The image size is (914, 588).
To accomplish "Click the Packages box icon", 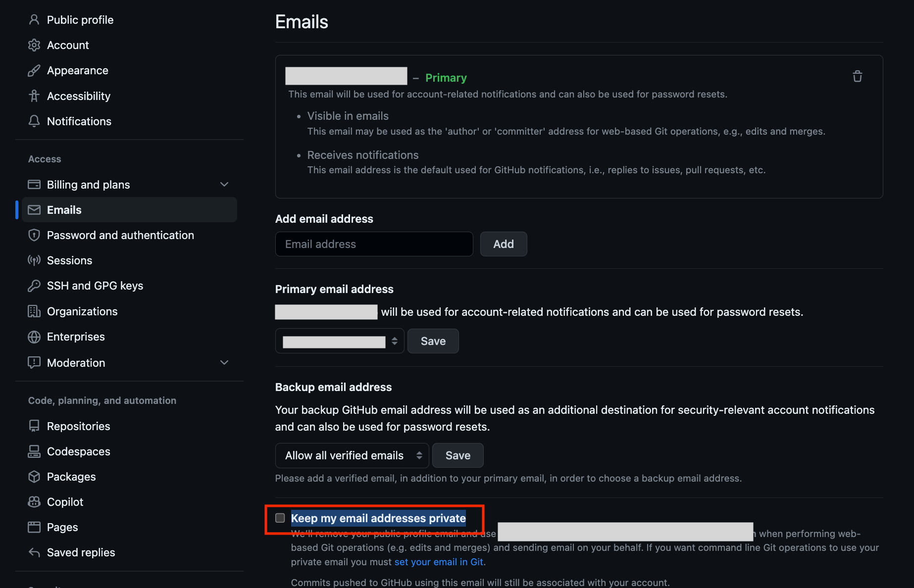I will tap(34, 477).
